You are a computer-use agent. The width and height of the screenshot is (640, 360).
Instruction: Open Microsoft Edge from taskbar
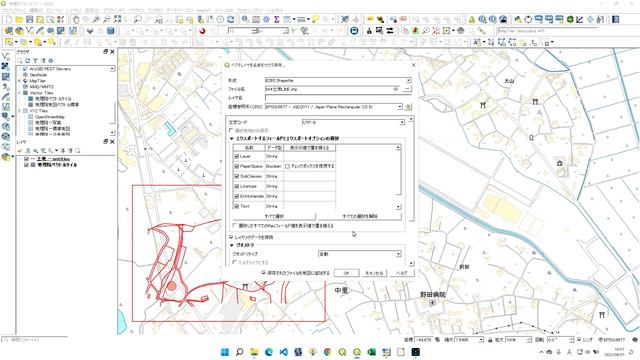coord(269,352)
